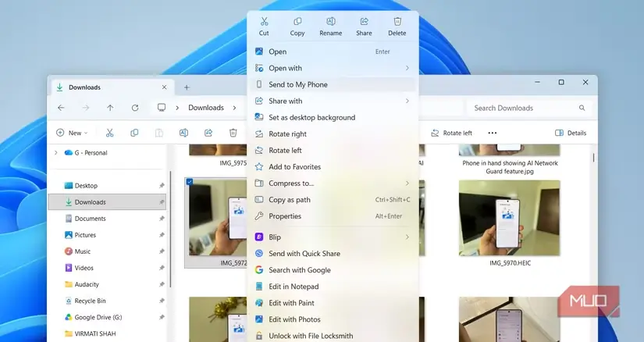Click toolbar Copy icon
Screen dimensions: 644x342
click(x=134, y=133)
